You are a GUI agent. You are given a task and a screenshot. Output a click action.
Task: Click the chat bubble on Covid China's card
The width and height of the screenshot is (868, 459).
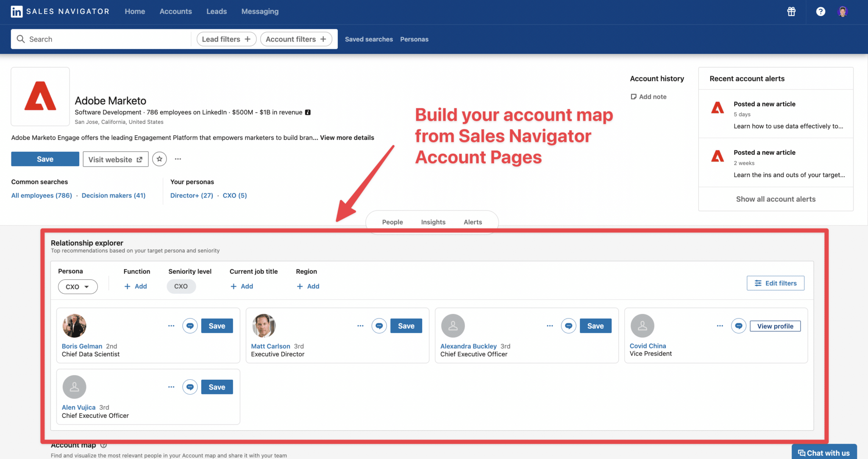tap(739, 325)
